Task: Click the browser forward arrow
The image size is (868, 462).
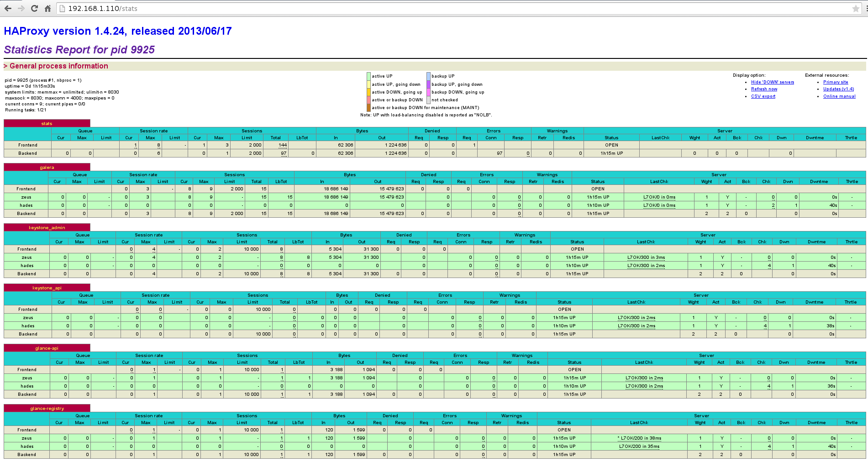Action: (21, 8)
